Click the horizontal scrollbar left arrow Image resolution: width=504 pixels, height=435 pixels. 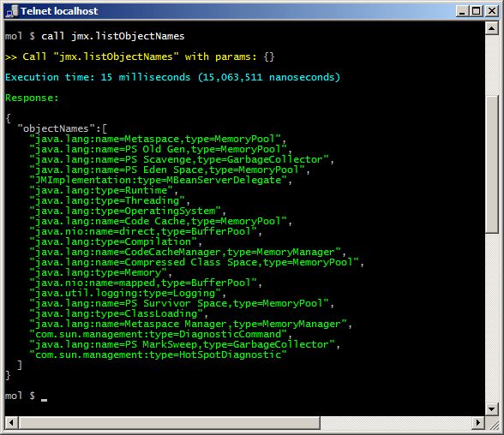pos(12,422)
